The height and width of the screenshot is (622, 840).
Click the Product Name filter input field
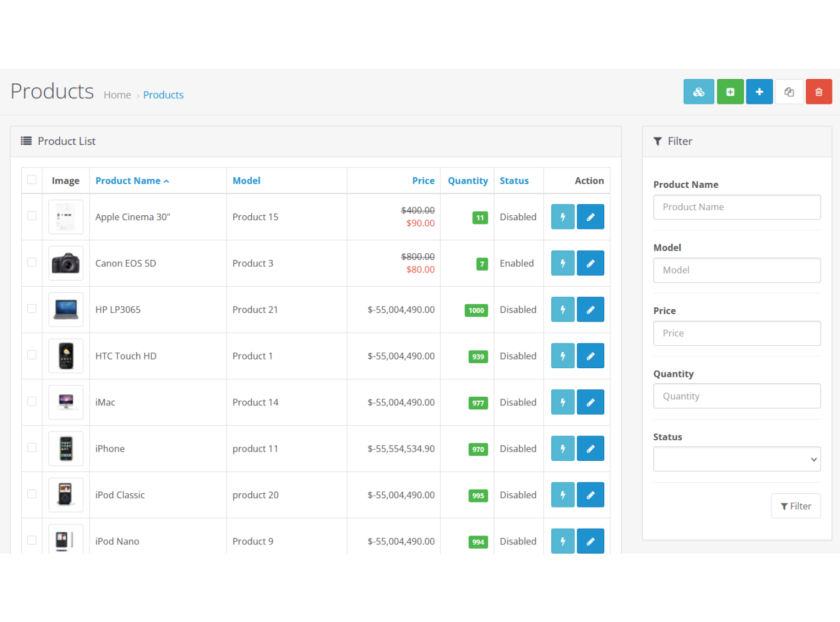tap(737, 207)
